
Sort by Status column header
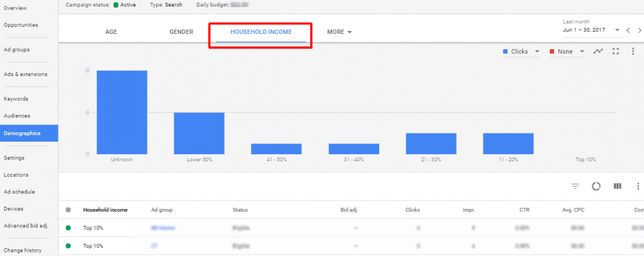click(240, 210)
